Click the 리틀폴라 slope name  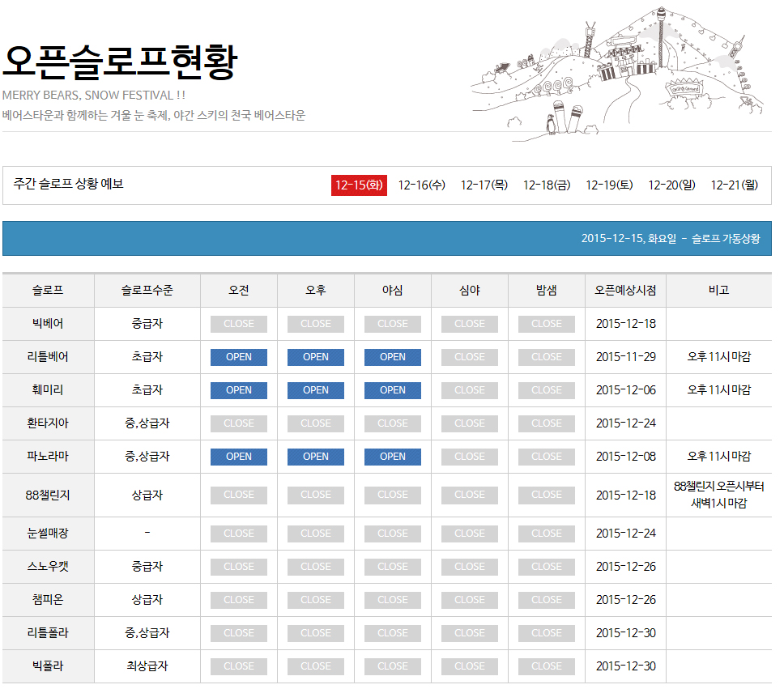click(x=48, y=632)
